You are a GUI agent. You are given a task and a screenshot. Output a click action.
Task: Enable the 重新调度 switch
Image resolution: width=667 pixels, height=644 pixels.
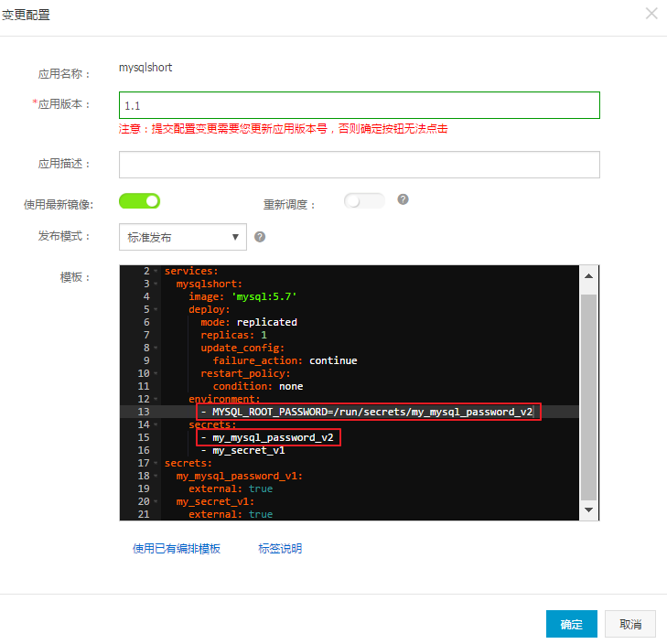click(x=364, y=200)
